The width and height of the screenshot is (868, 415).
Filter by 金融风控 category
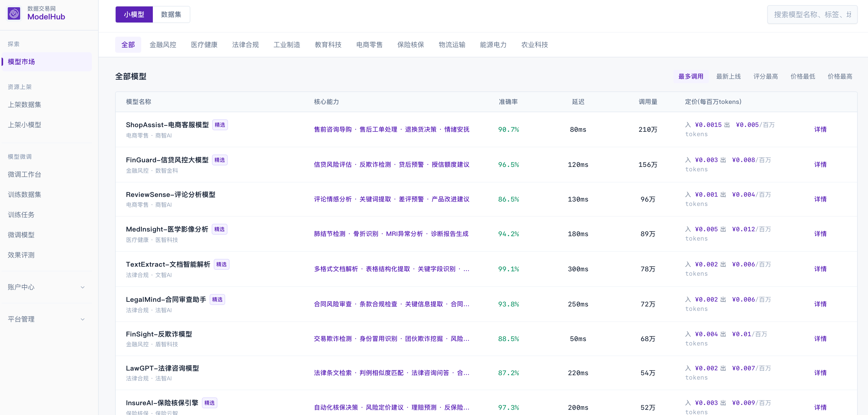click(163, 45)
